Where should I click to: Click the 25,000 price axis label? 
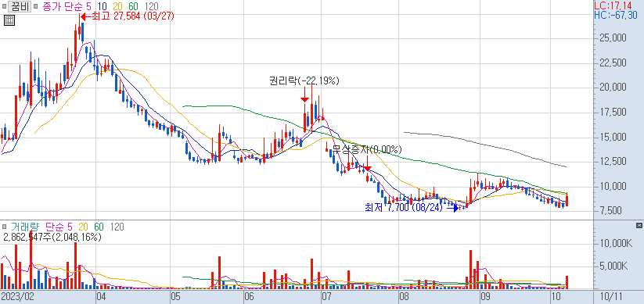coord(613,38)
